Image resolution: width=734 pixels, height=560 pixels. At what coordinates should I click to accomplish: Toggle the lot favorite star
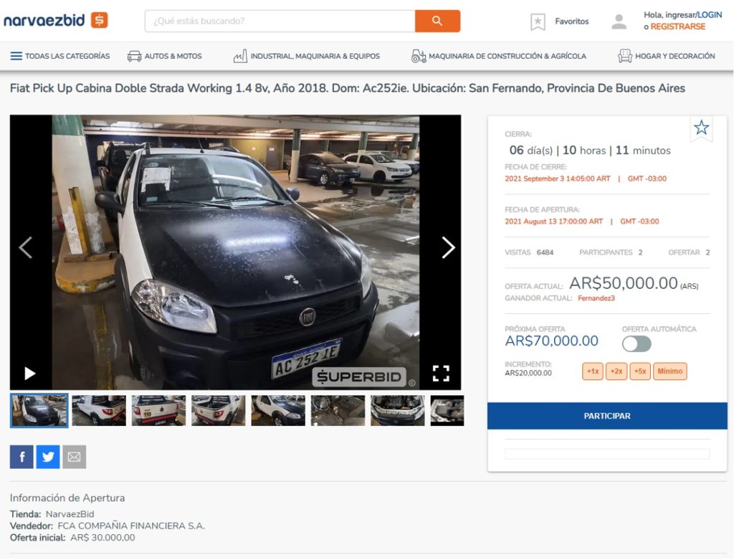701,129
